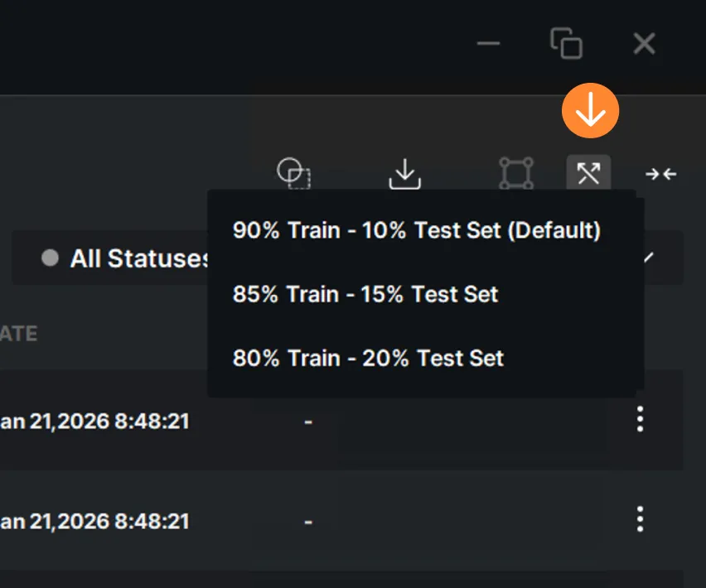Choose 85% Train - 15% Test Set
706x588 pixels.
tap(365, 294)
